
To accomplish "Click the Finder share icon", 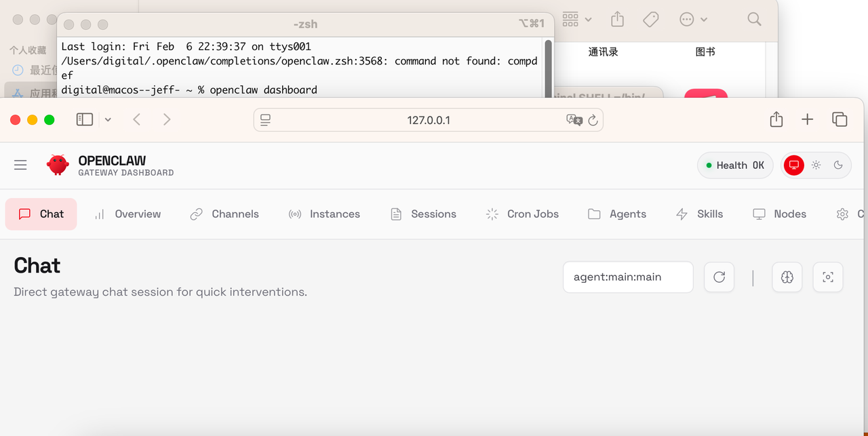I will coord(617,19).
